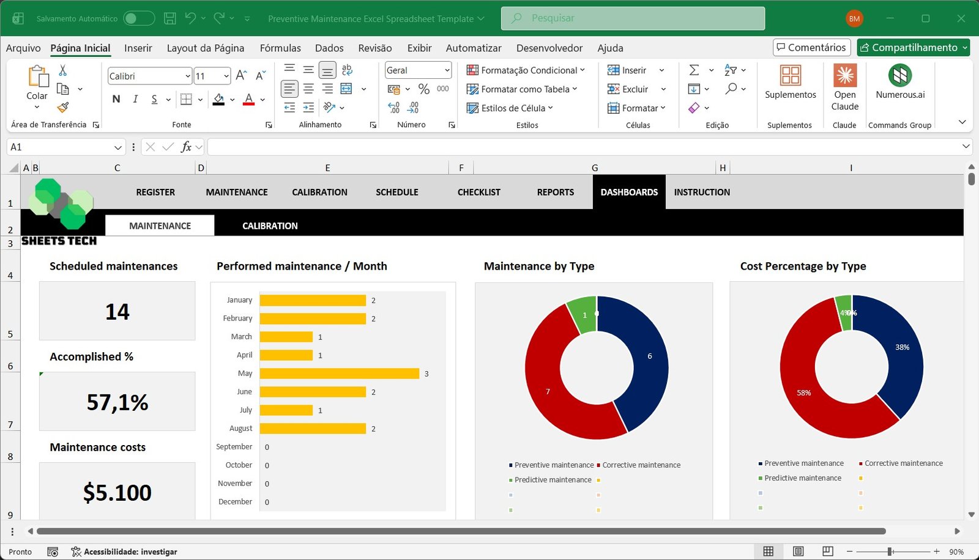Toggle italic formatting
This screenshot has width=979, height=560.
tap(135, 98)
